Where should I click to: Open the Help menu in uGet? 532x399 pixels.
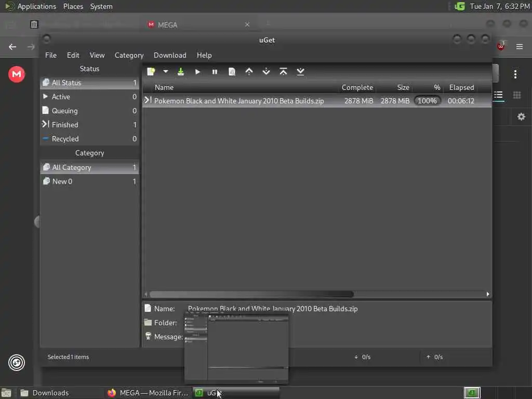[x=204, y=55]
